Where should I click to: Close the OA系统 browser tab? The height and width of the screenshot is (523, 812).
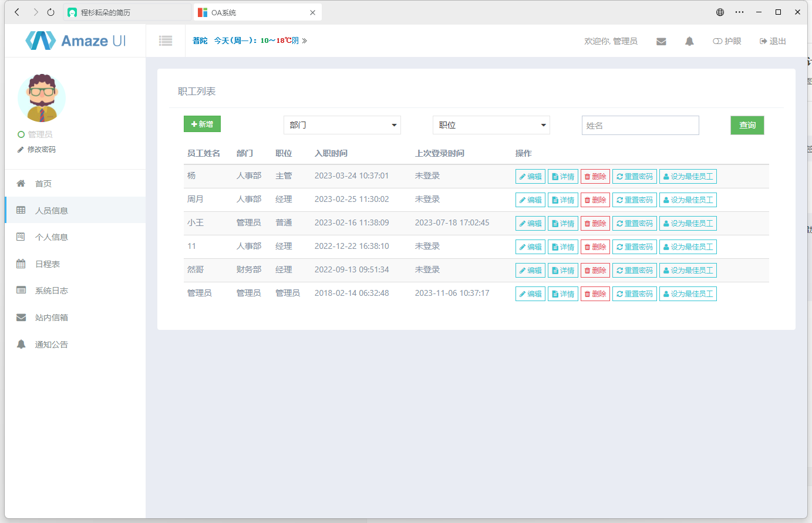(312, 12)
